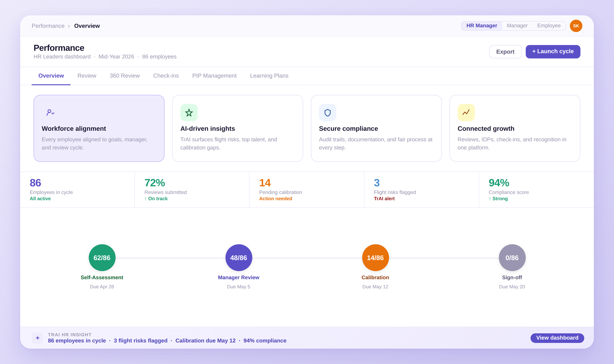
Task: Switch role to Employee view
Action: click(549, 26)
